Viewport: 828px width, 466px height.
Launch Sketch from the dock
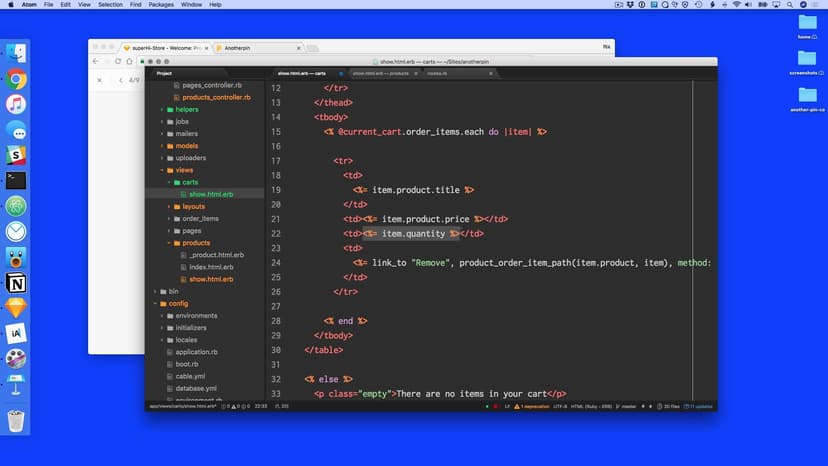pos(16,308)
